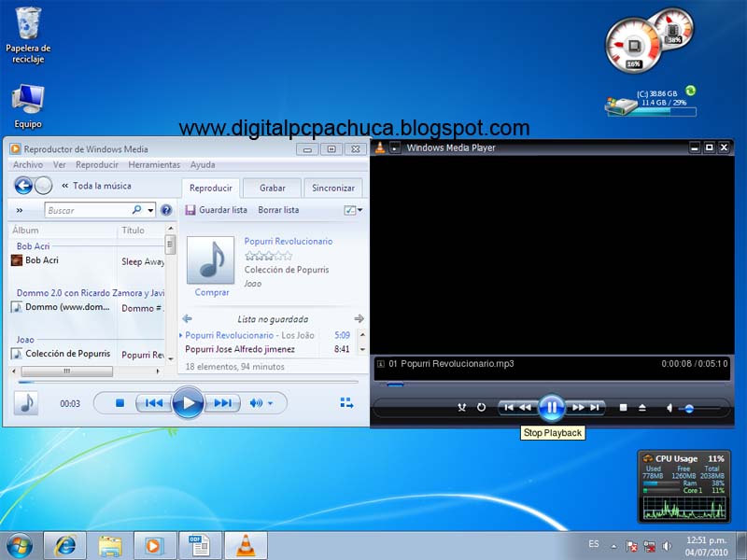Click the floppy disk Guardar lista icon
This screenshot has height=560, width=747.
click(x=190, y=210)
